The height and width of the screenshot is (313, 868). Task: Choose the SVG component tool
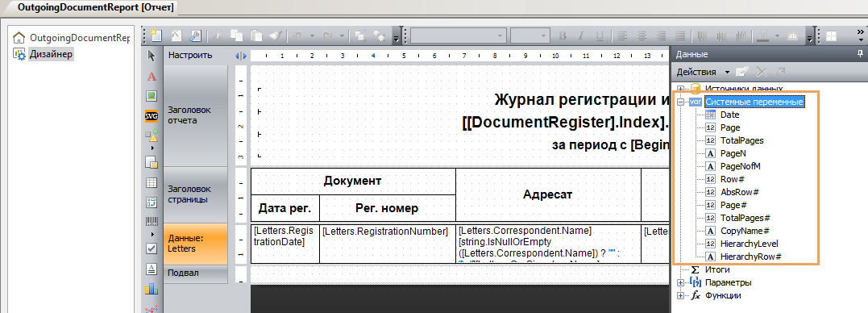coord(152,116)
